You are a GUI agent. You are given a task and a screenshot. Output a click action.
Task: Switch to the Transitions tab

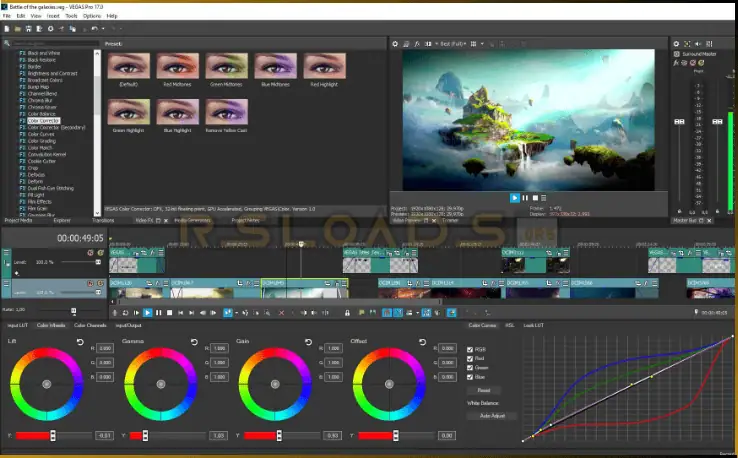point(103,220)
